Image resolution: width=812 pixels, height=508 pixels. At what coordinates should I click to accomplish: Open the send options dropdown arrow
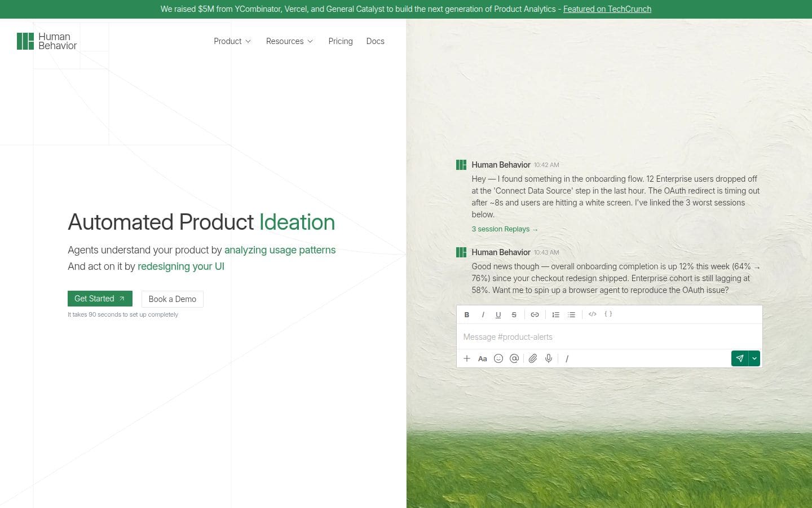(x=754, y=358)
